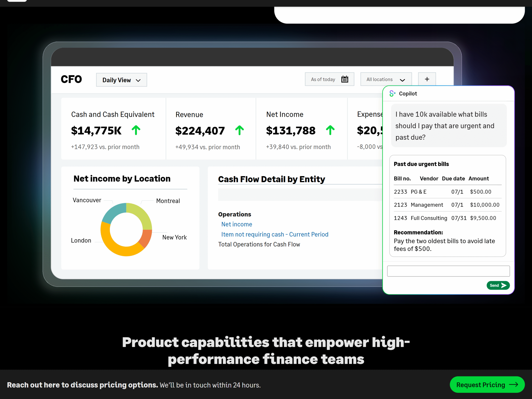Click the arrow icon on Request Pricing
Image resolution: width=532 pixels, height=399 pixels.
pos(514,385)
